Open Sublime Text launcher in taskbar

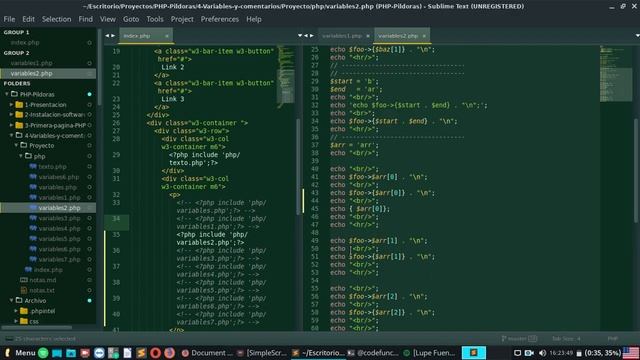point(141,353)
